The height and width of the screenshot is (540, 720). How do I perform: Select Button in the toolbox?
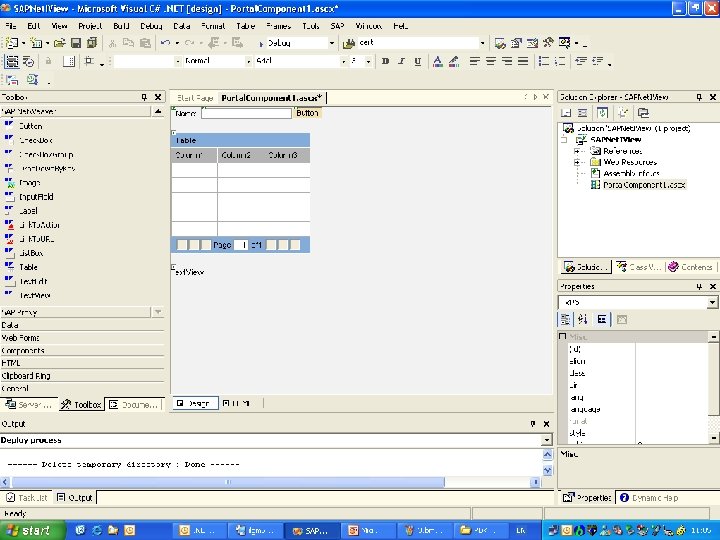click(31, 126)
